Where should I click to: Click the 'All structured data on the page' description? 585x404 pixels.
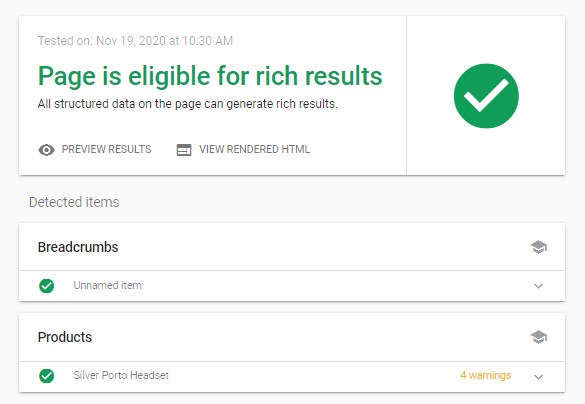click(188, 104)
